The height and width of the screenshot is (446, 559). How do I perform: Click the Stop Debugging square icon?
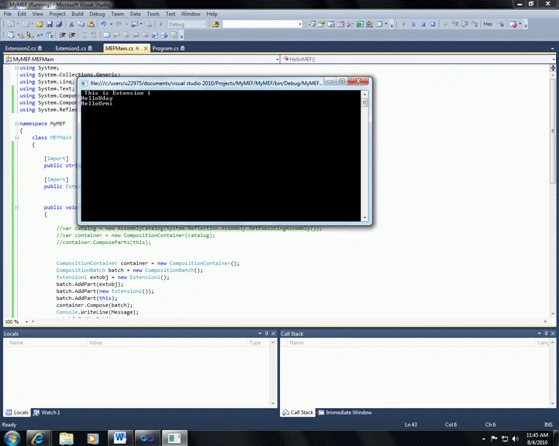pyautogui.click(x=423, y=24)
